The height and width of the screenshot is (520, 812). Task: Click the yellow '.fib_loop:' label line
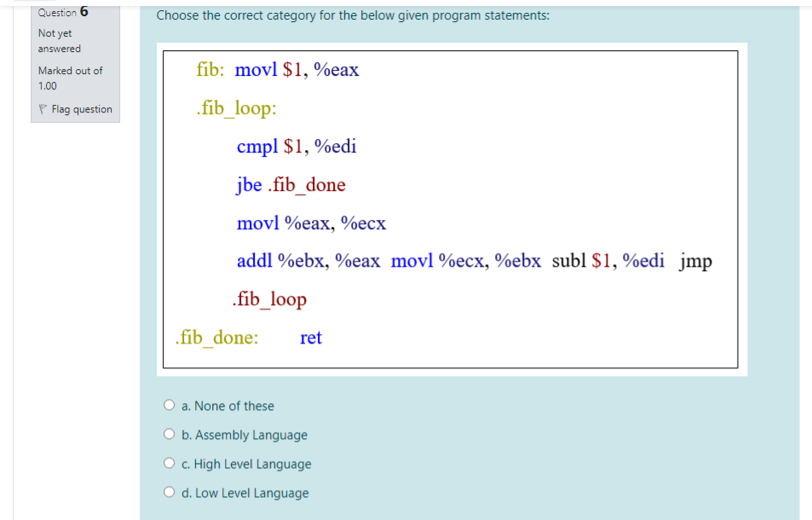pyautogui.click(x=237, y=108)
